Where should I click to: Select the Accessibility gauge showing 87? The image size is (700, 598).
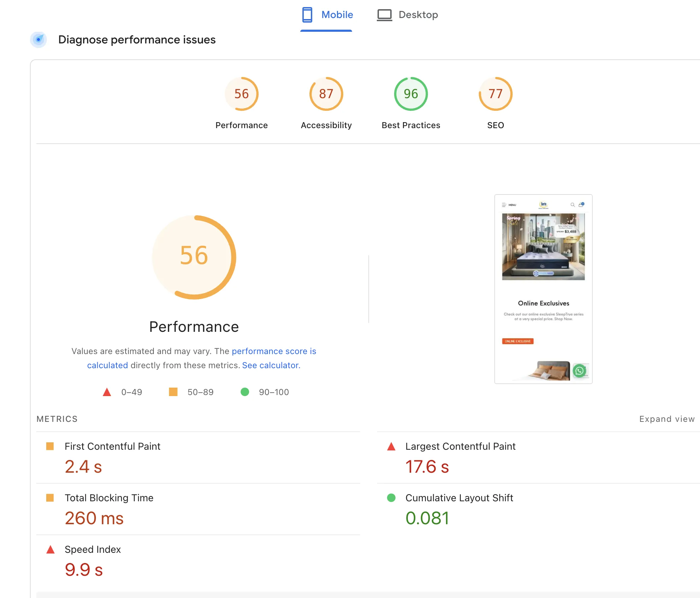326,94
